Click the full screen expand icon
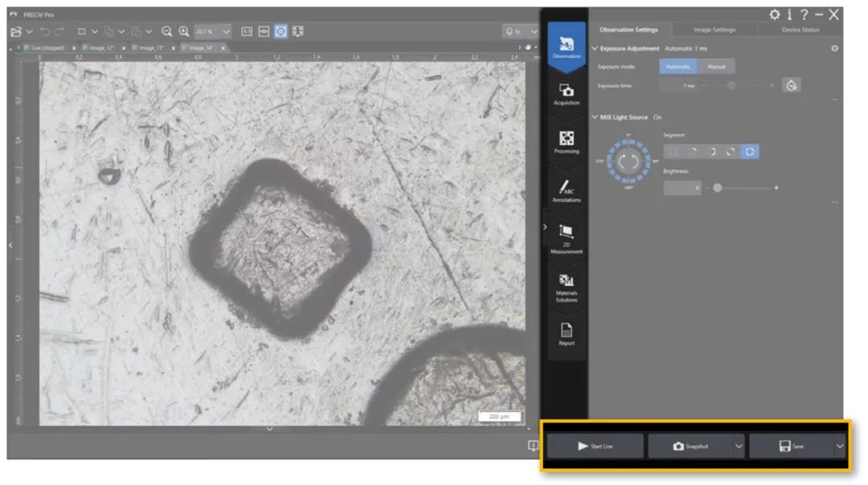The image size is (868, 485). pos(298,31)
